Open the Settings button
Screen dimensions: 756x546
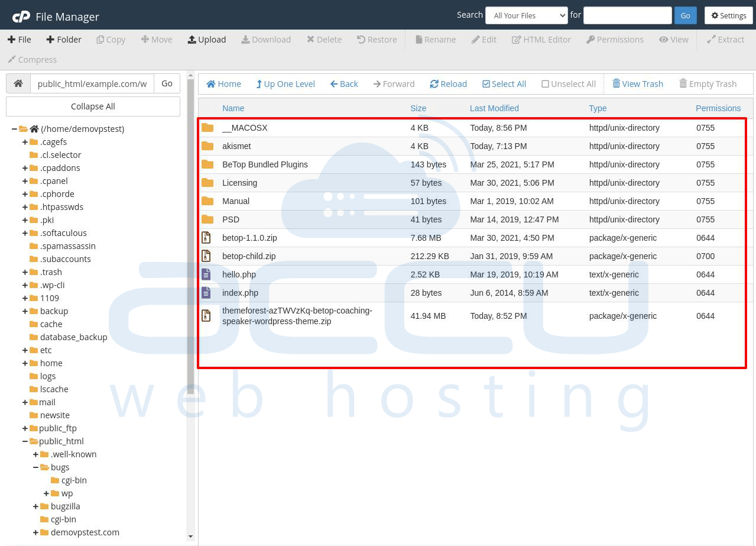pos(729,15)
